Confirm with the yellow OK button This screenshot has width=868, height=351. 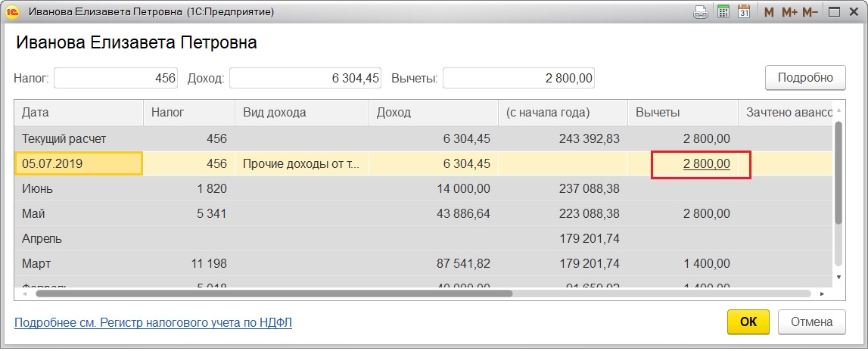[748, 321]
